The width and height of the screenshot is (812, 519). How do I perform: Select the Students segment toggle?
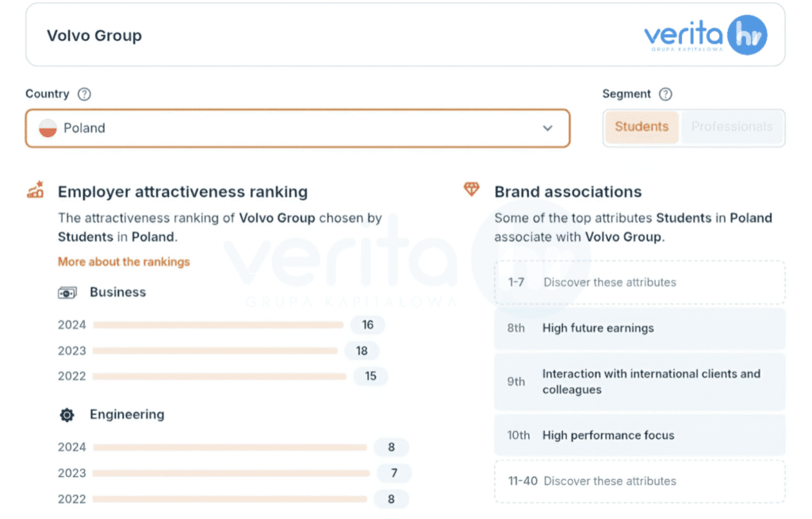(642, 127)
